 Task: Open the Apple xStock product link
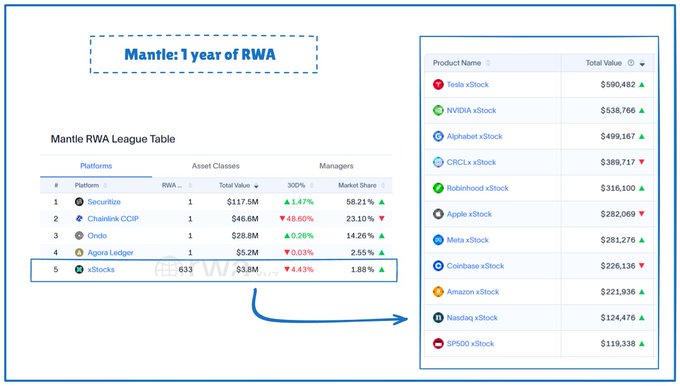469,214
